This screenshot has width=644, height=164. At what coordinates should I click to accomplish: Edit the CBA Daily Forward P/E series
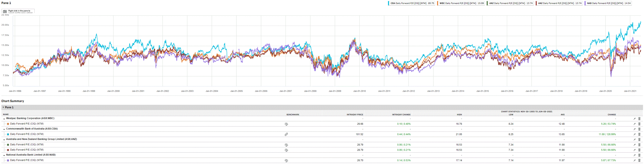(634, 134)
